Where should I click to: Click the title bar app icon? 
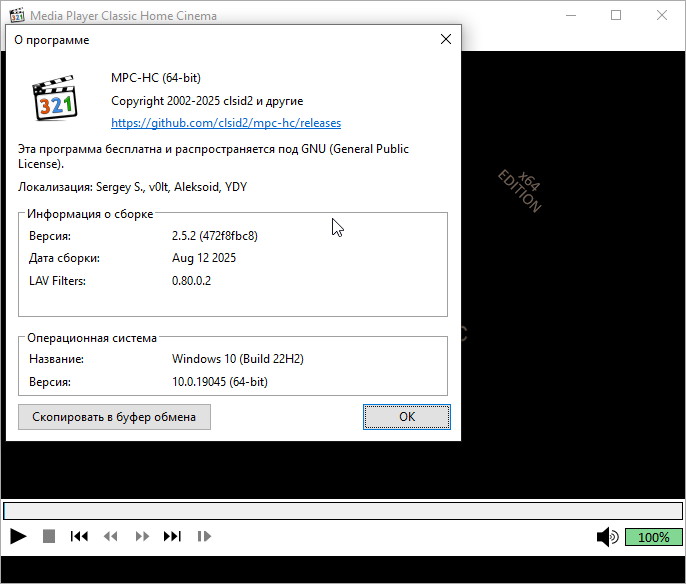click(17, 15)
